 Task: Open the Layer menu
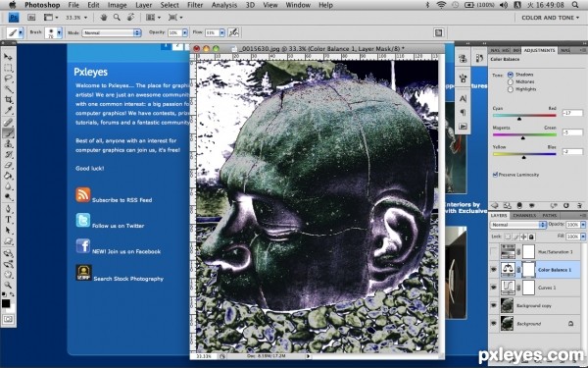tap(144, 5)
